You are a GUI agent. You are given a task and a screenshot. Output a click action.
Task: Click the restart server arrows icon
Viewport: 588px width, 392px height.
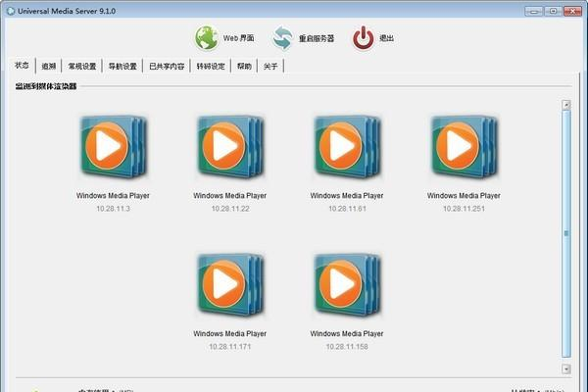pyautogui.click(x=282, y=38)
